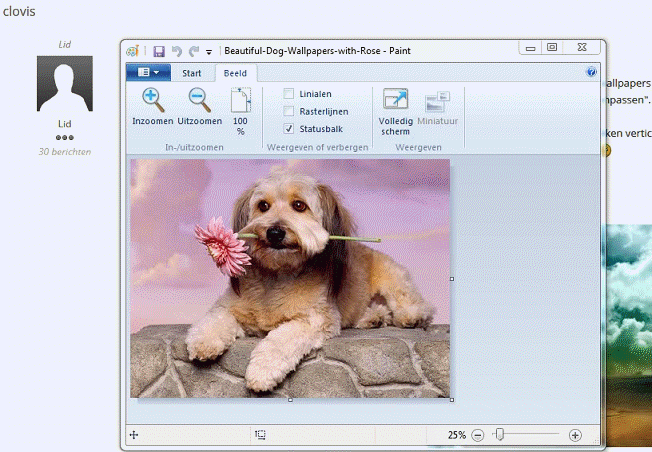
Task: Expand the Customize Quick Access Toolbar arrow
Action: point(209,51)
